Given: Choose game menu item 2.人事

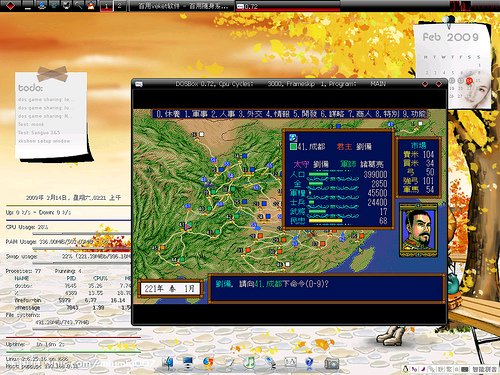Looking at the screenshot, I should [x=223, y=114].
